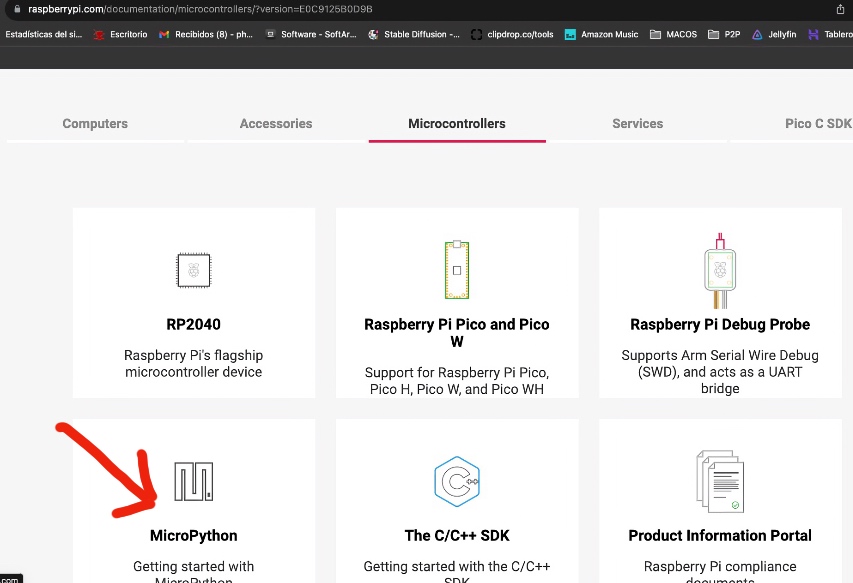Open the Product Information Portal heading
This screenshot has height=583, width=853.
[720, 536]
